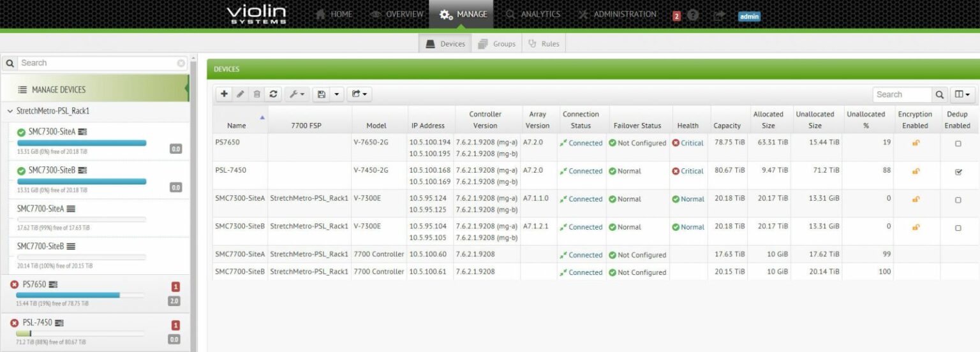Select MANAGE DEVICES in sidebar
Viewport: 980px width, 352px height.
tap(94, 89)
